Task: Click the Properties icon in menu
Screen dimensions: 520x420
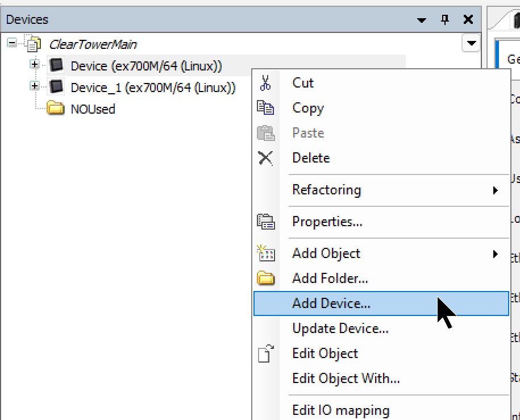Action: click(265, 222)
